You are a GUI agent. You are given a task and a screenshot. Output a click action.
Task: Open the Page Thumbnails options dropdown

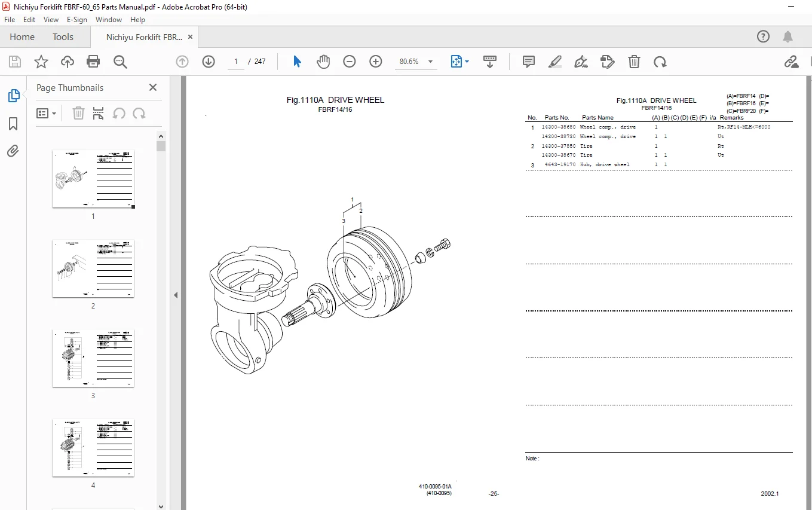[46, 113]
